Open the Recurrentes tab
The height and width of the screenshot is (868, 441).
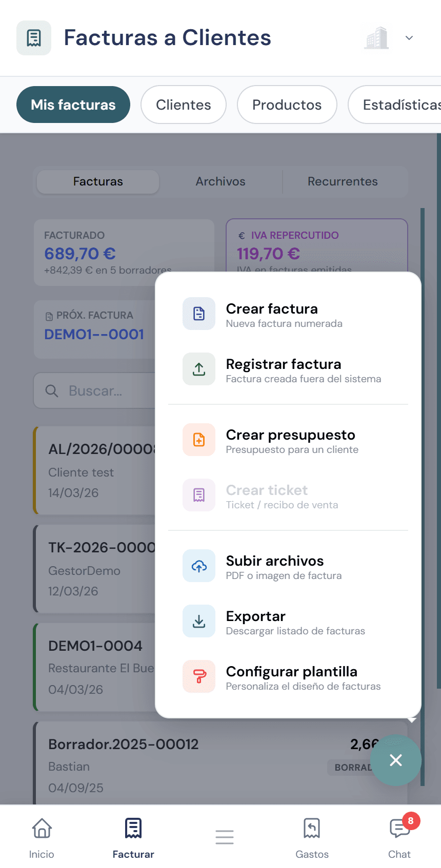(343, 181)
